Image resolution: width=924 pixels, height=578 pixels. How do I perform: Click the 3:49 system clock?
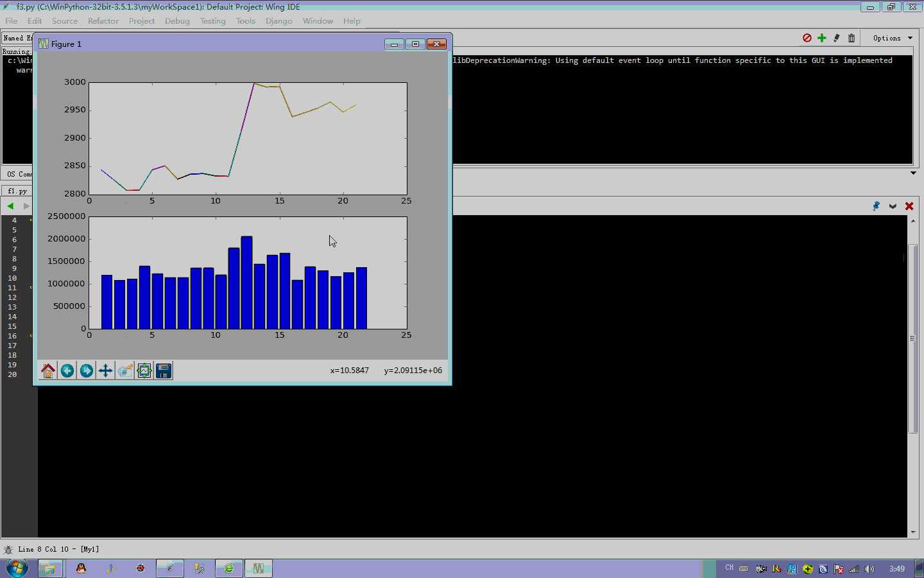[x=897, y=569]
